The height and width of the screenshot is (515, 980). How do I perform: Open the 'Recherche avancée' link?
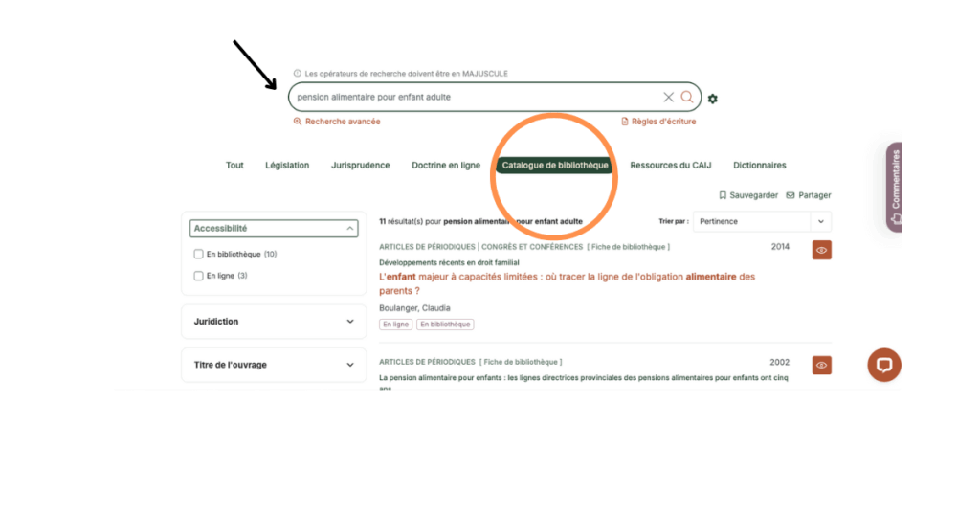[337, 122]
